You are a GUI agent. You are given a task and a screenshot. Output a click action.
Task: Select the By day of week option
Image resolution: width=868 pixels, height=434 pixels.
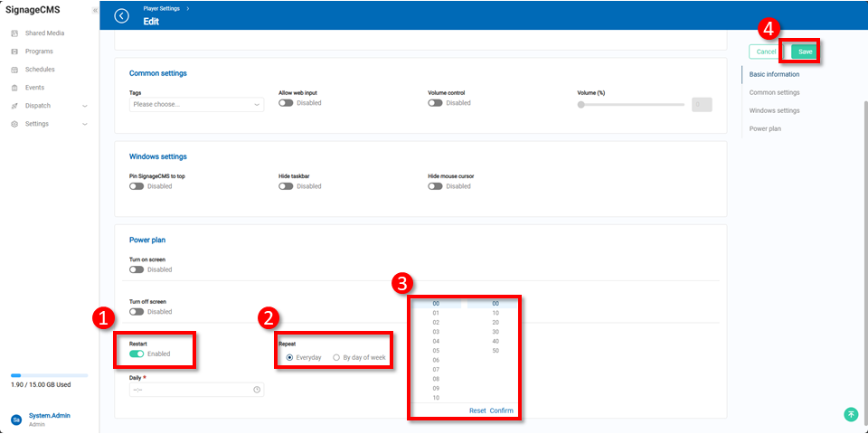tap(336, 358)
